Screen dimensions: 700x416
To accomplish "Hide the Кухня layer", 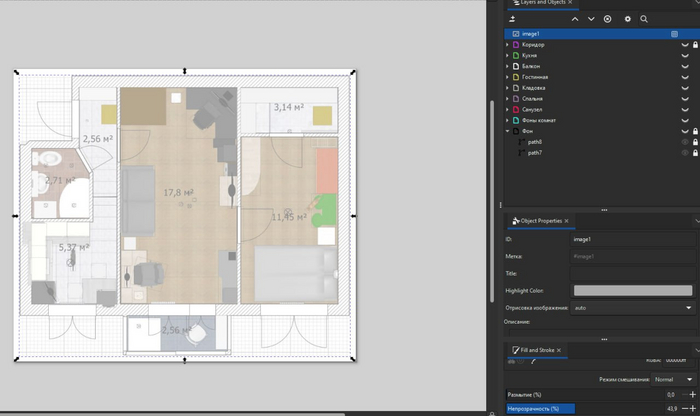I will click(x=685, y=56).
